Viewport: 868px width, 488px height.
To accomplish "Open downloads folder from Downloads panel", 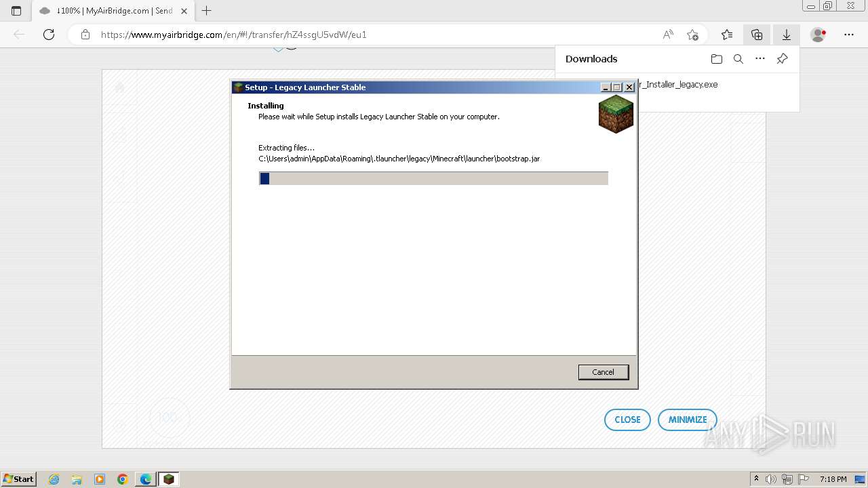I will click(x=717, y=59).
